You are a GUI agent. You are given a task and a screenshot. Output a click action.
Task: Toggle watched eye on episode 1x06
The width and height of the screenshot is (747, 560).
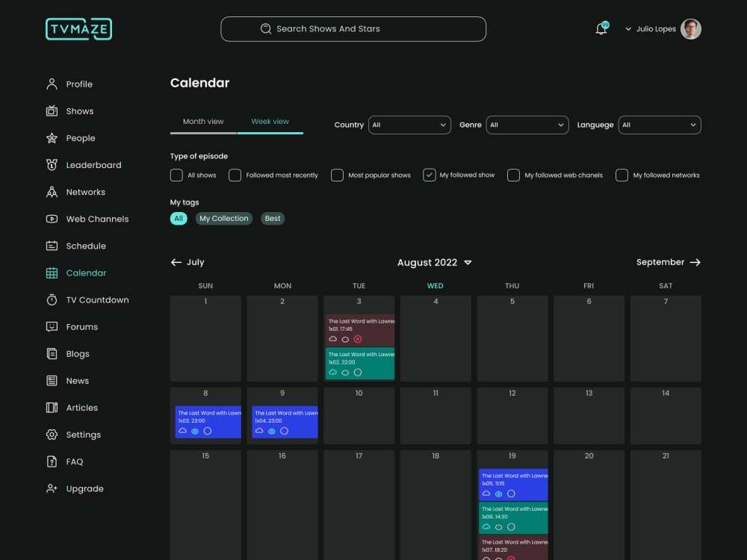499,527
